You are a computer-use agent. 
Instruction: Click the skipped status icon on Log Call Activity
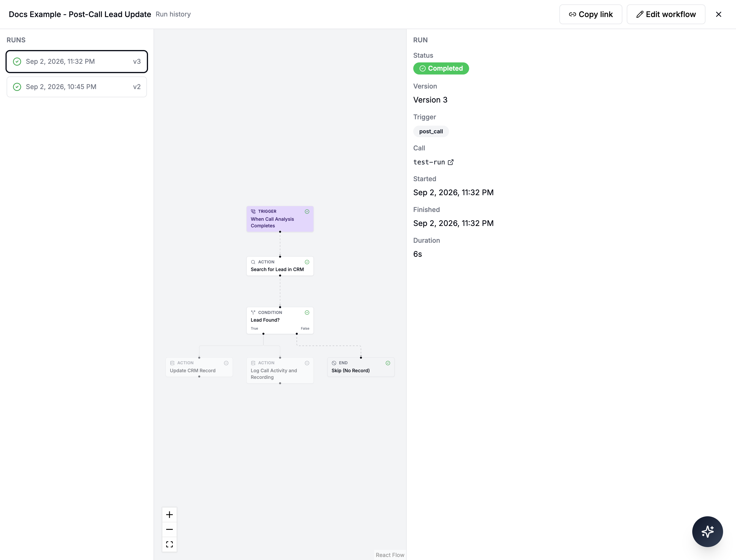coord(307,363)
